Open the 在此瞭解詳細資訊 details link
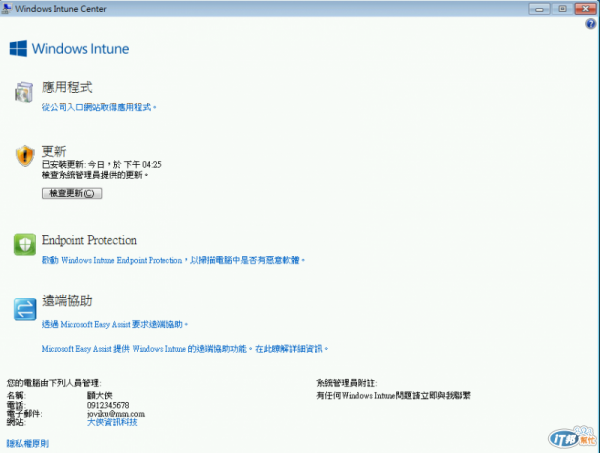The image size is (600, 453). (292, 349)
